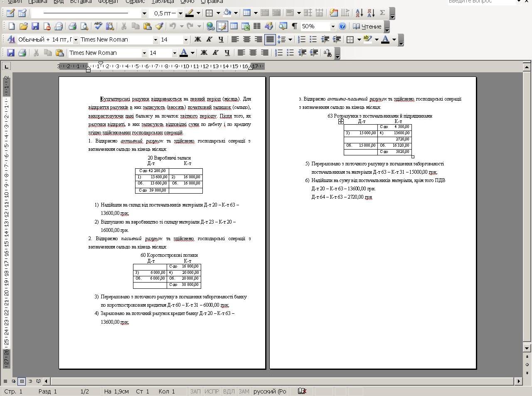Open the Сервис menu
Screen dimensions: 532x396
pyautogui.click(x=135, y=2)
